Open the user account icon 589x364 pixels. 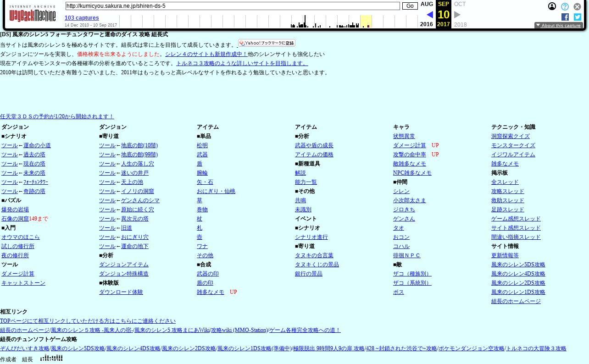tap(552, 6)
